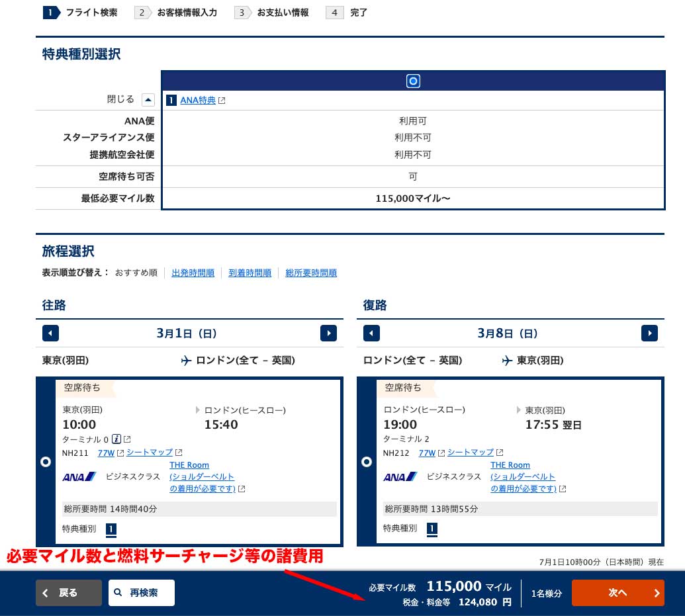
Task: Click the 1名様分 passenger count text
Action: click(547, 594)
